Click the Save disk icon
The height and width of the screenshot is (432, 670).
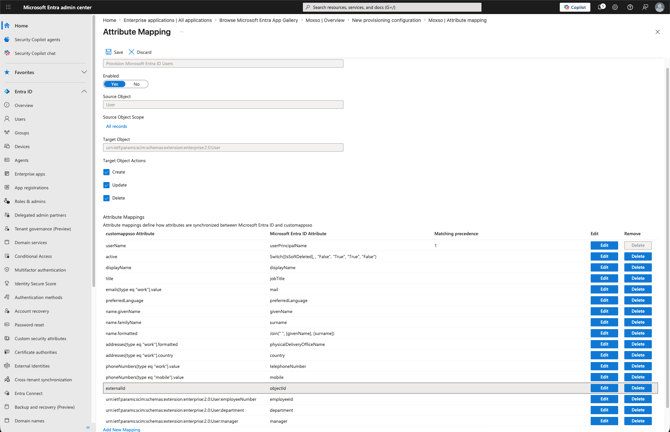pyautogui.click(x=109, y=52)
